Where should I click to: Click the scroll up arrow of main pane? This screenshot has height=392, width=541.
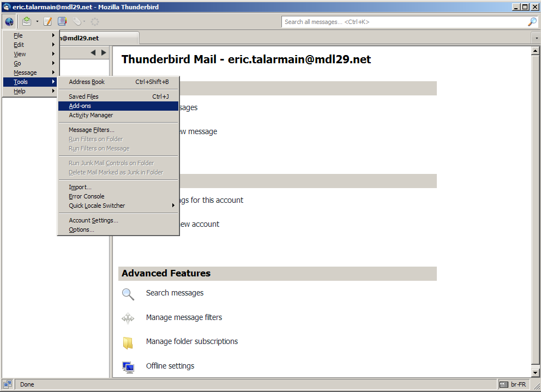[535, 51]
